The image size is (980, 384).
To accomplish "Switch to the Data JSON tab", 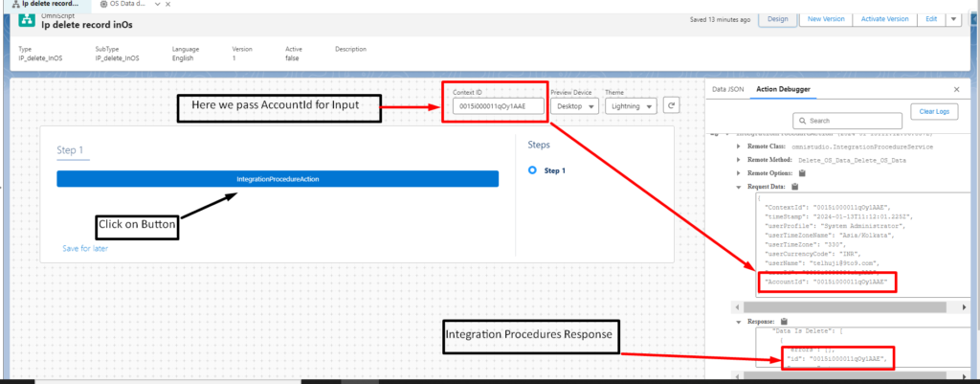I will [728, 89].
